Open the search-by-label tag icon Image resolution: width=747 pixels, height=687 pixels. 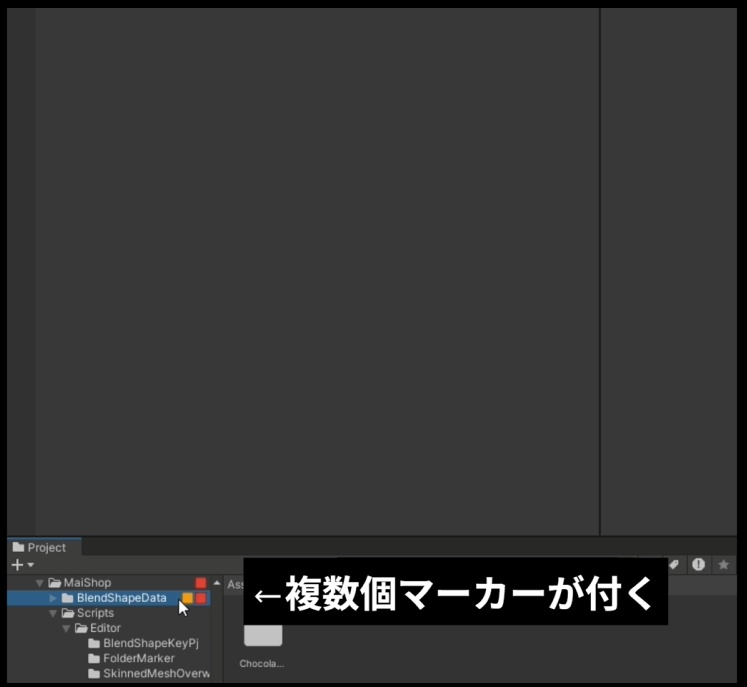click(x=674, y=565)
